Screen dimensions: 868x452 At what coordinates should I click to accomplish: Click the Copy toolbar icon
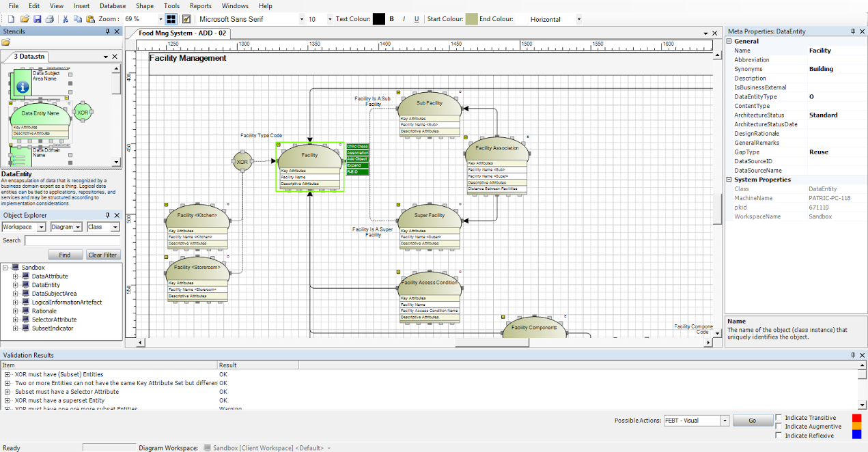coord(77,19)
